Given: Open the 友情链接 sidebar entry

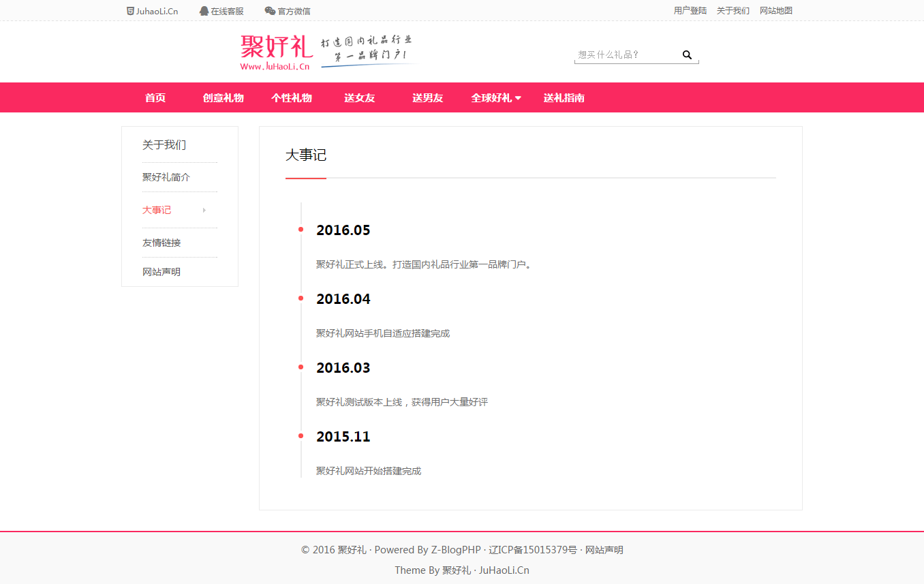Looking at the screenshot, I should (x=161, y=242).
